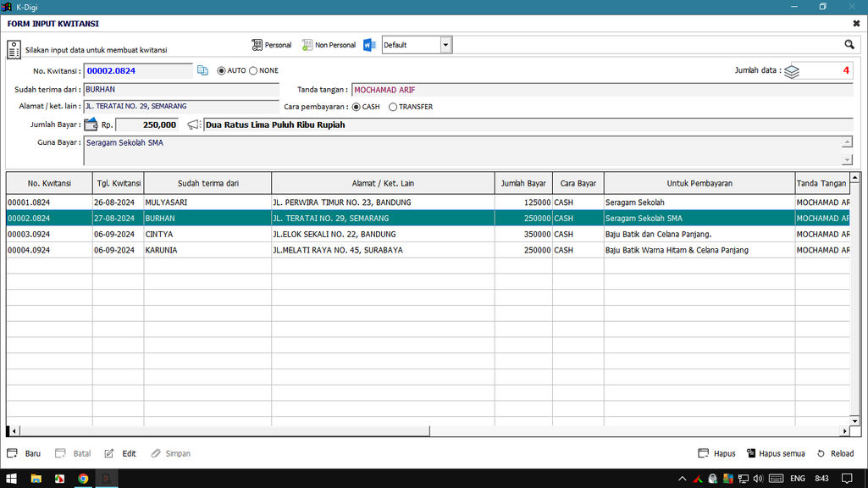Select the KARUNIA receipt row
The image size is (868, 488).
pos(165,250)
